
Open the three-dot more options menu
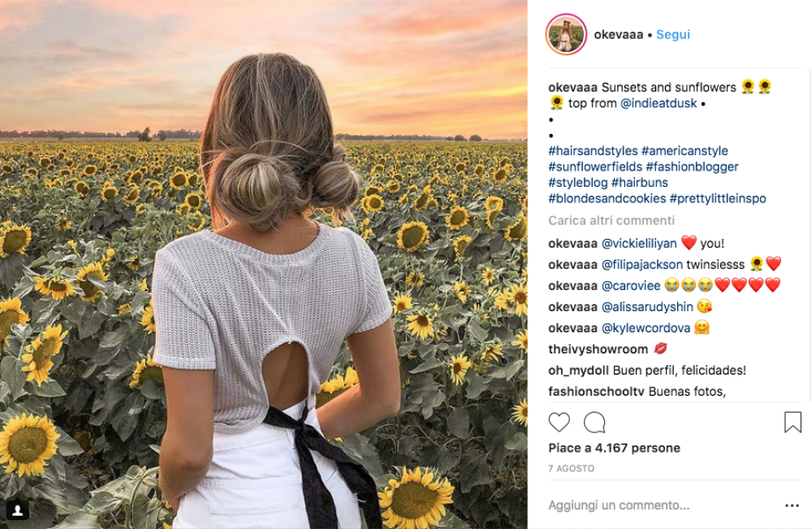tap(792, 505)
